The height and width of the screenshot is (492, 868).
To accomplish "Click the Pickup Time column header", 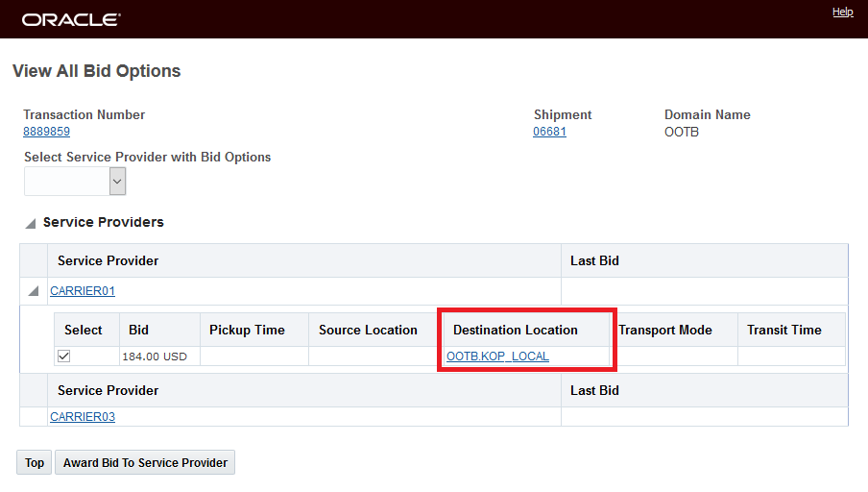I will [247, 330].
